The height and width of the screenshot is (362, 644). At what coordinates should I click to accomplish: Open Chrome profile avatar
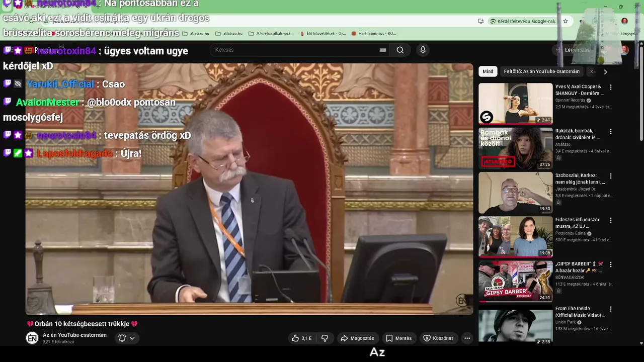coord(624,21)
